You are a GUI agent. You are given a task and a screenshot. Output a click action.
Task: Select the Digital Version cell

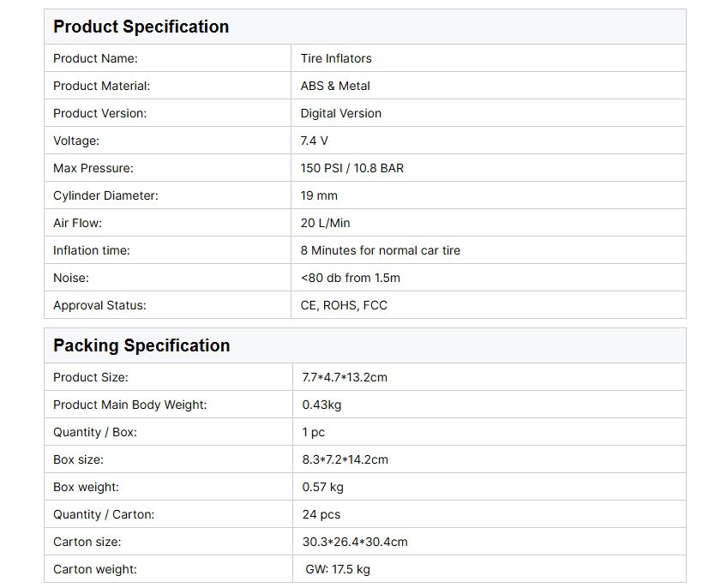point(340,113)
